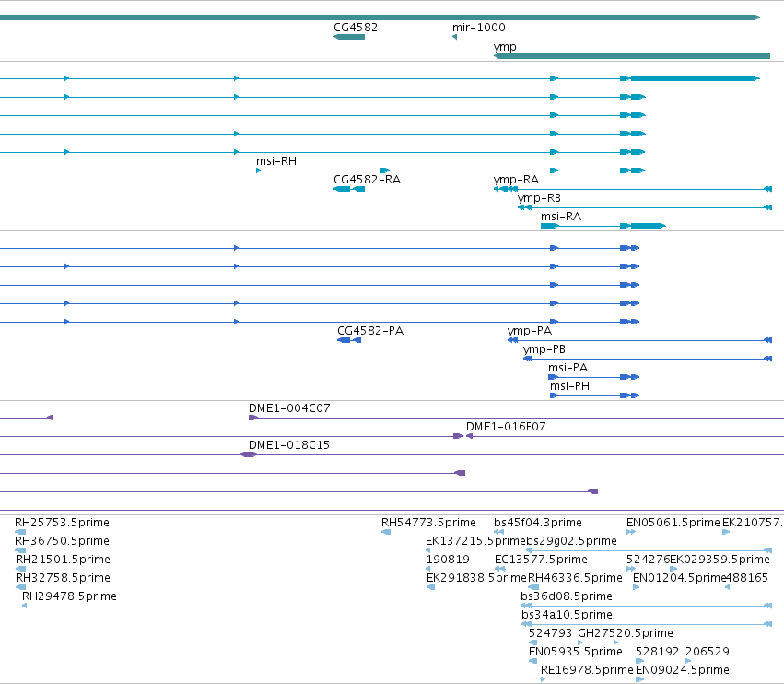The width and height of the screenshot is (784, 684).
Task: Select EST RH32758.5prime
Action: [63, 578]
